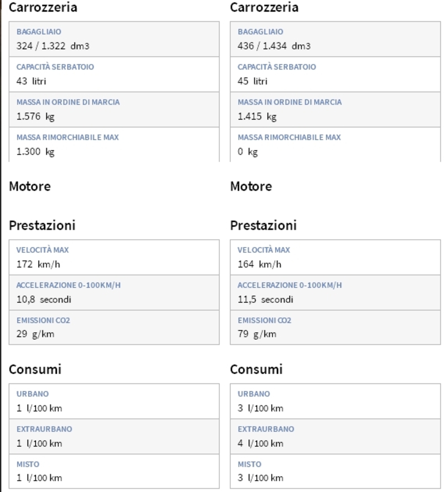Select the Massa rimorchiabile max 0 kg row
Image resolution: width=448 pixels, height=492 pixels.
336,145
